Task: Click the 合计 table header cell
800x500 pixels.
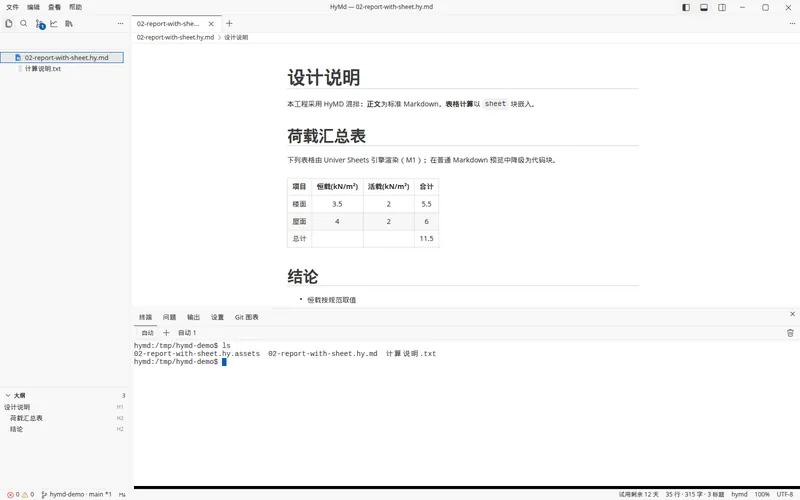Action: pos(427,187)
